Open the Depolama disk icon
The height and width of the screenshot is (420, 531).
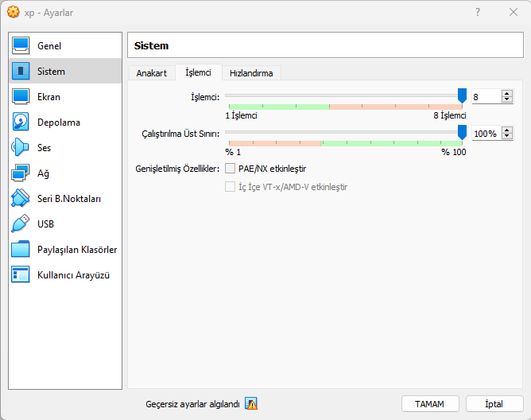click(21, 122)
